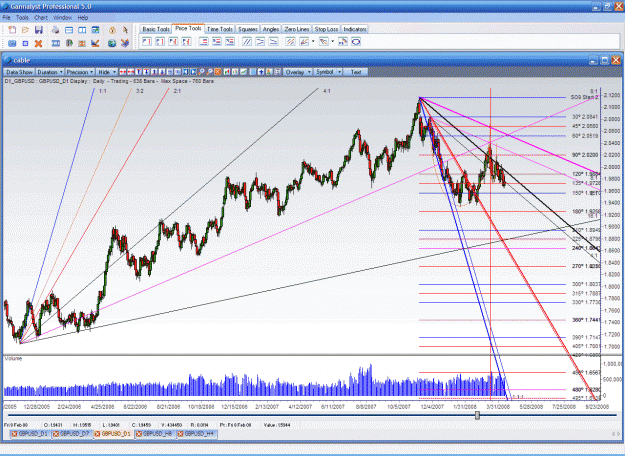
Task: Click the close X on GBPUSD_H8 tab
Action: coord(139,434)
